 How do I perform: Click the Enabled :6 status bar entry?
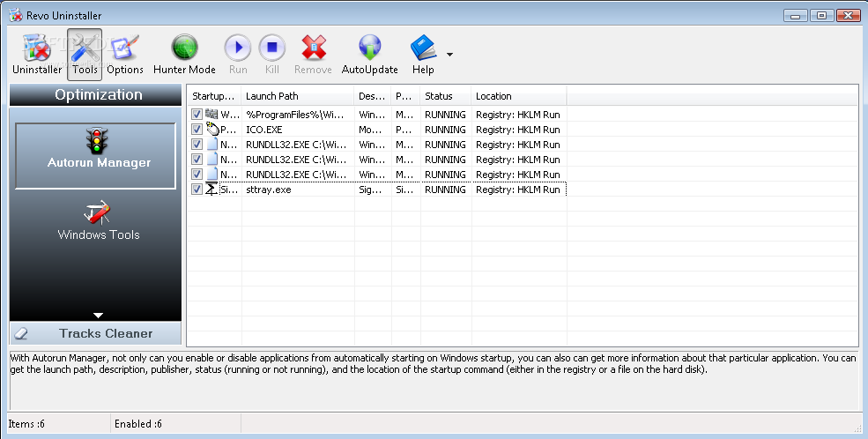(x=137, y=424)
